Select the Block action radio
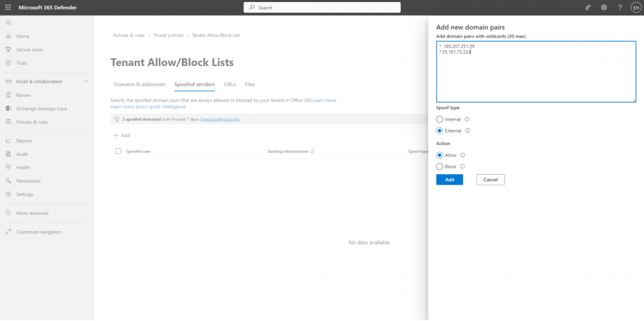The image size is (644, 321). [x=440, y=166]
